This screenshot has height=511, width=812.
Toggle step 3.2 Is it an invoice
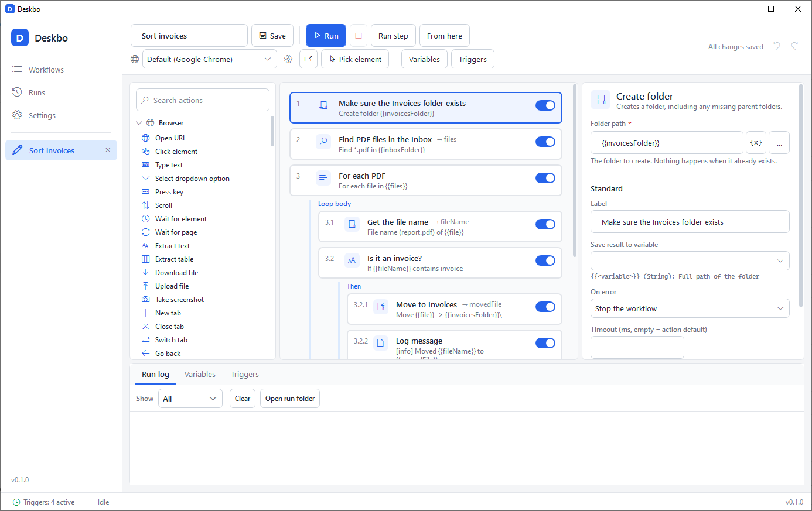(545, 260)
